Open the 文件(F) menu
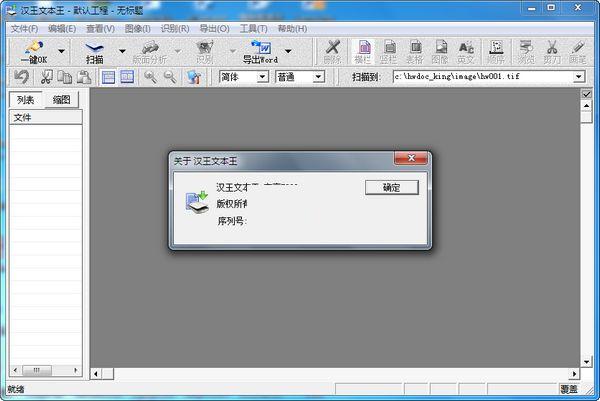 [x=24, y=29]
